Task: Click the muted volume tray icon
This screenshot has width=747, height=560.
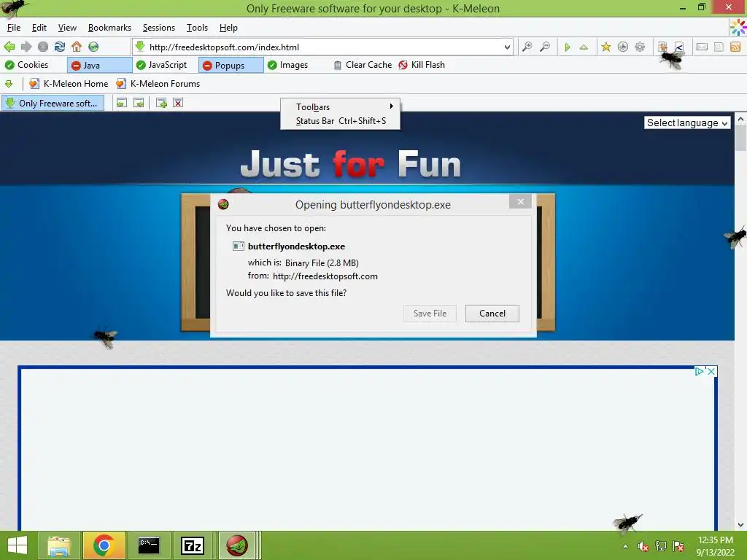Action: [x=643, y=546]
